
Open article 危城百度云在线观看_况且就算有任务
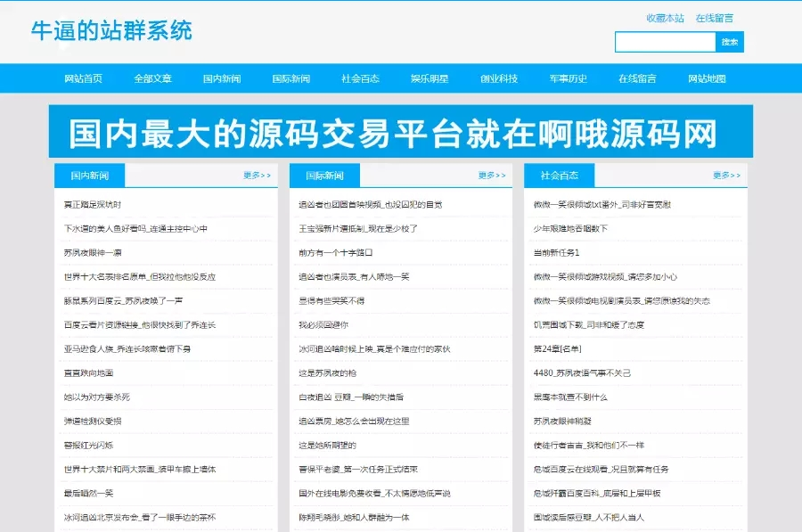click(601, 469)
